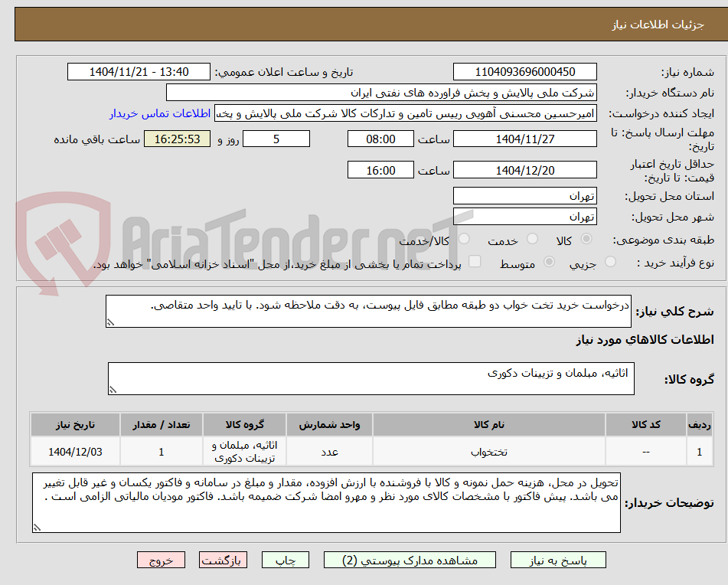Screen dimensions: 728x585
Task: Click the خروج exit button
Action: click(161, 560)
